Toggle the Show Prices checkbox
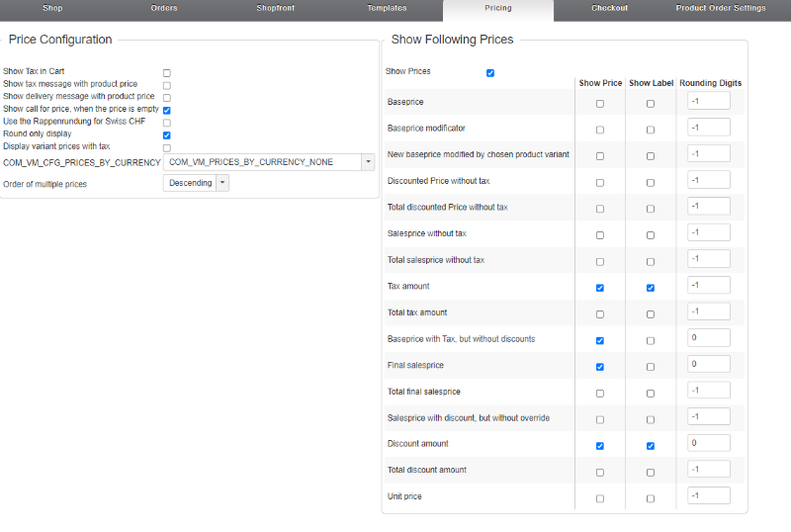The width and height of the screenshot is (791, 532). tap(490, 73)
